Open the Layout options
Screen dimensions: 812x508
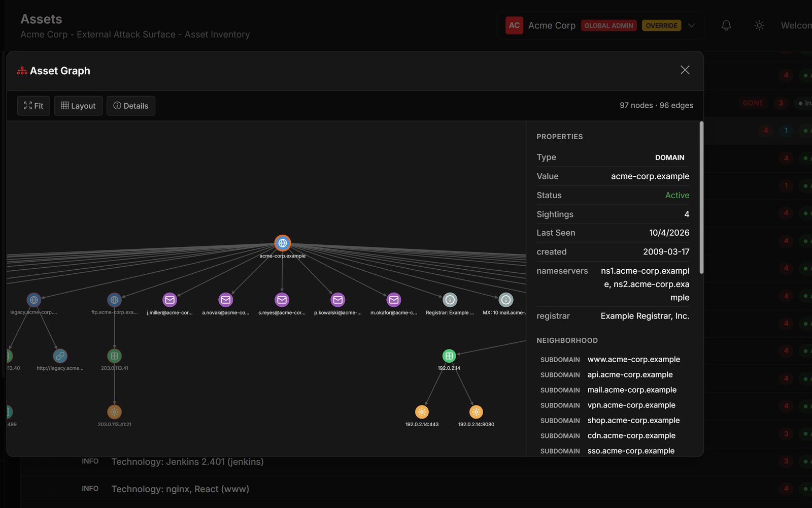coord(78,106)
